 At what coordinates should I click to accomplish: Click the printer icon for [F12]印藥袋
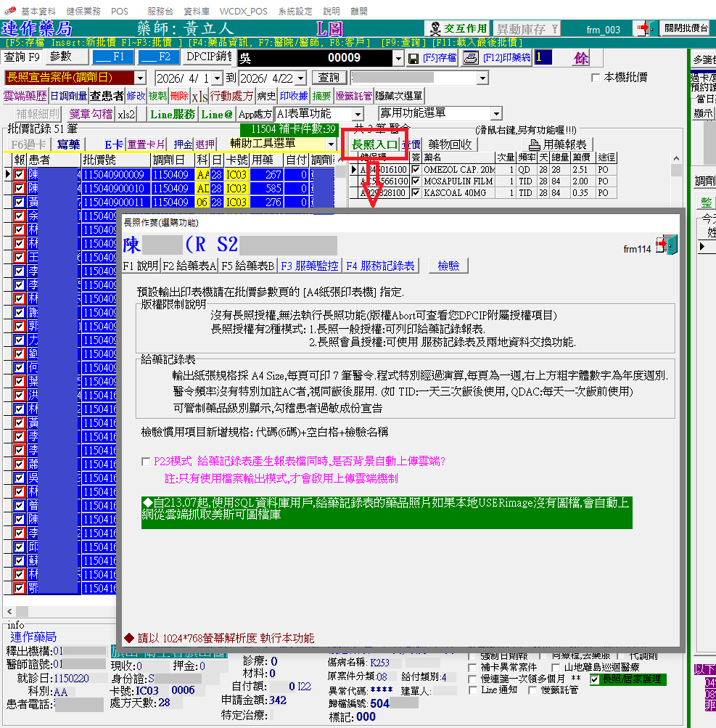pos(471,58)
